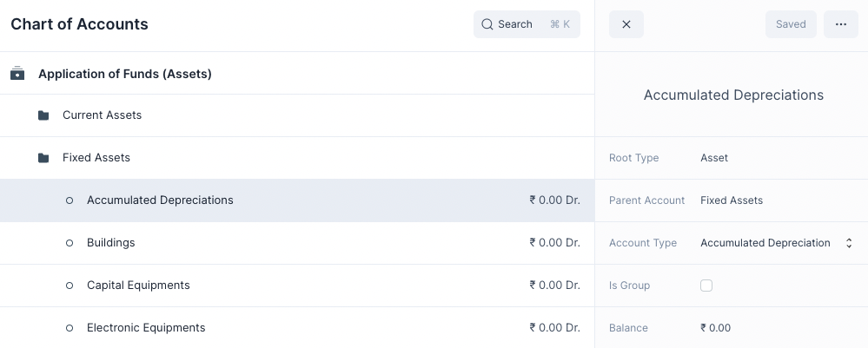
Task: Collapse the Fixed Assets group
Action: coord(96,158)
